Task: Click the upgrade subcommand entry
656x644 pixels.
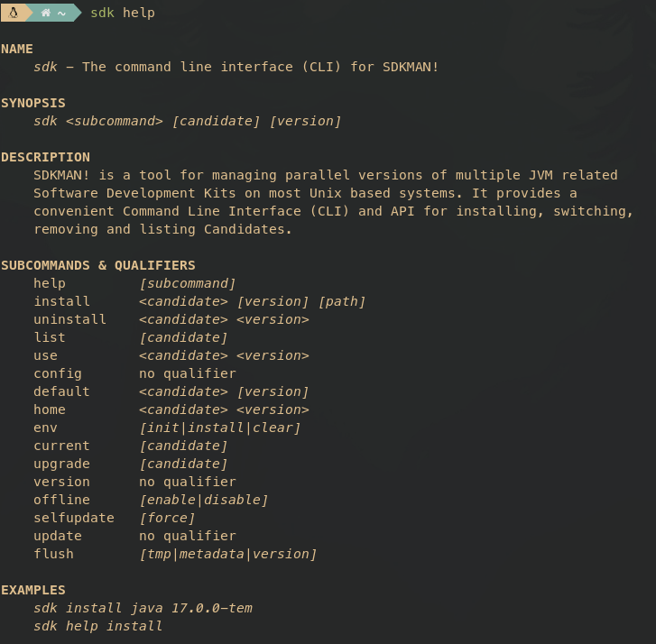Action: tap(61, 464)
